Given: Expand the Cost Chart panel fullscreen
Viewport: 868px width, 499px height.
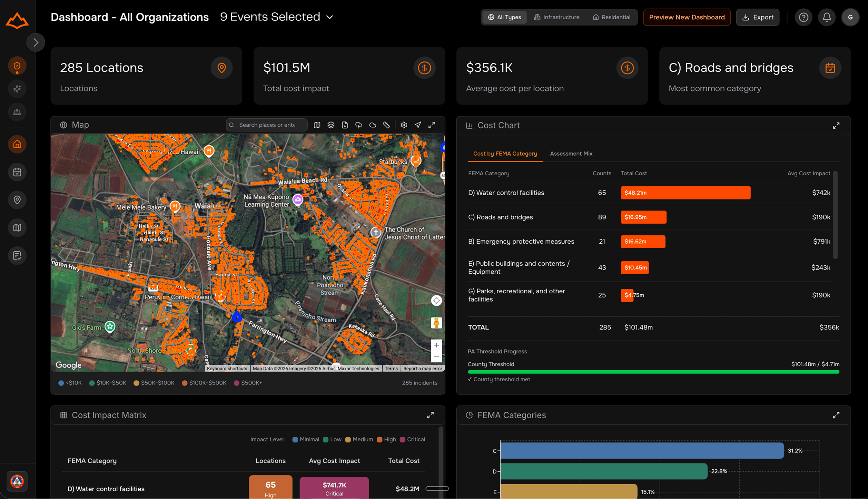Looking at the screenshot, I should 836,126.
